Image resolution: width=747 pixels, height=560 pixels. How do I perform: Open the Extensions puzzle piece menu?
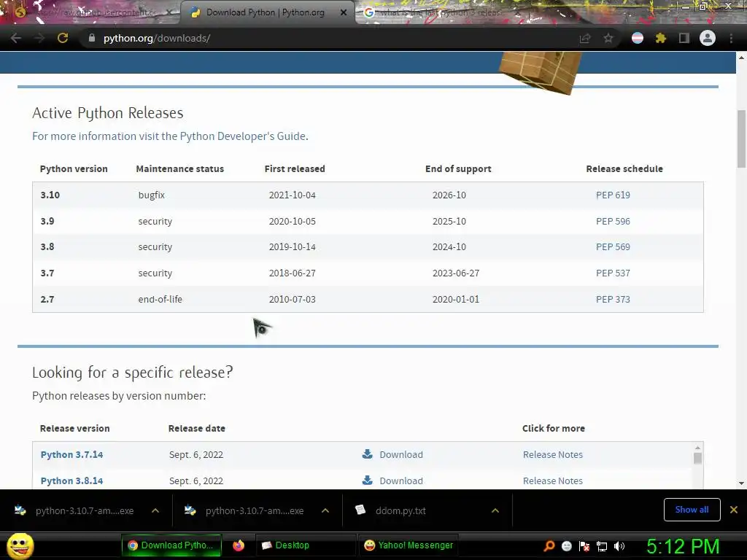tap(660, 38)
